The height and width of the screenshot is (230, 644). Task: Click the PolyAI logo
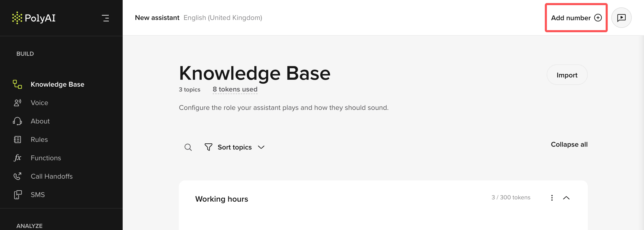coord(34,18)
